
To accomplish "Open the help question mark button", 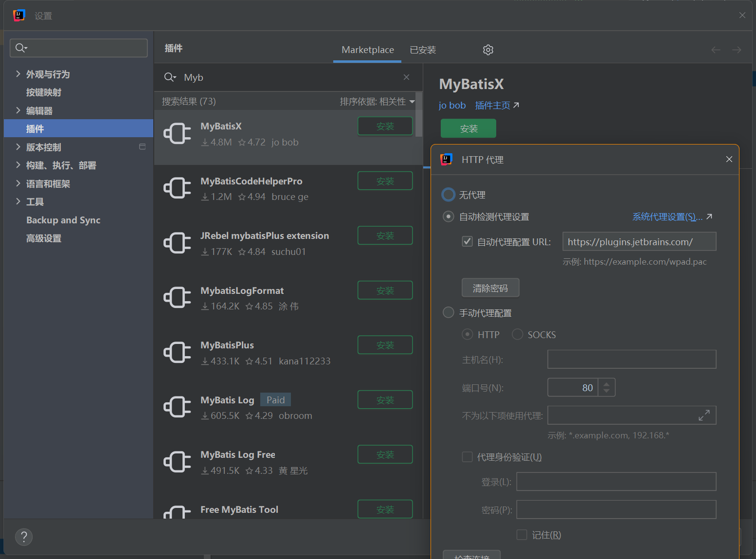I will pyautogui.click(x=24, y=537).
